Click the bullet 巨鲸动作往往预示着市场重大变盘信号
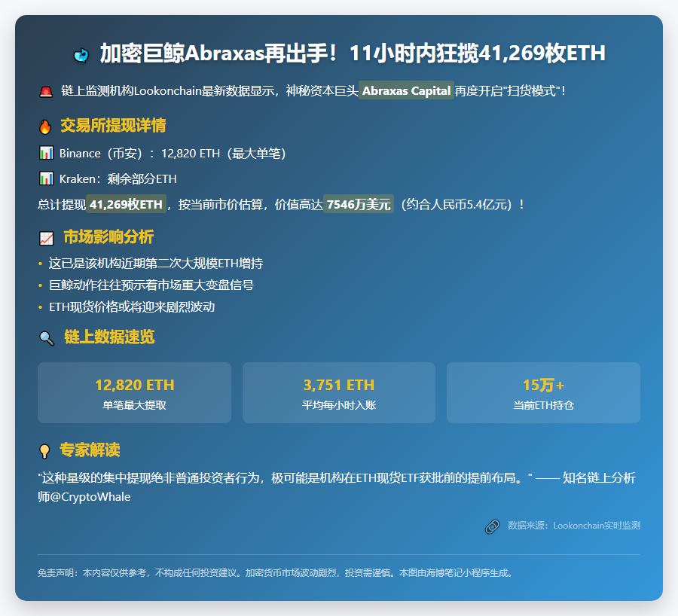The image size is (678, 616). click(151, 285)
